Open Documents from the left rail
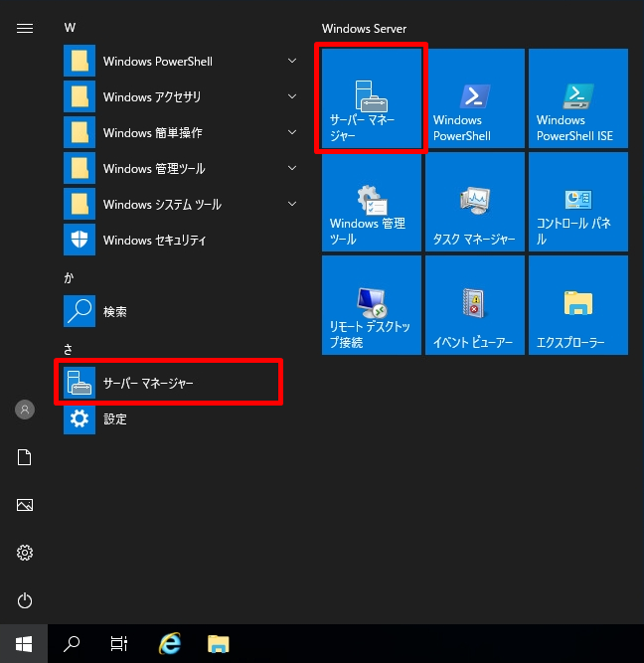 tap(25, 457)
